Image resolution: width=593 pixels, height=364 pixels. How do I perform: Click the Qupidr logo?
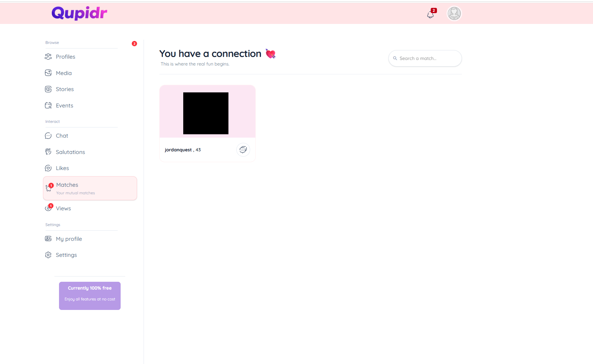click(x=79, y=13)
